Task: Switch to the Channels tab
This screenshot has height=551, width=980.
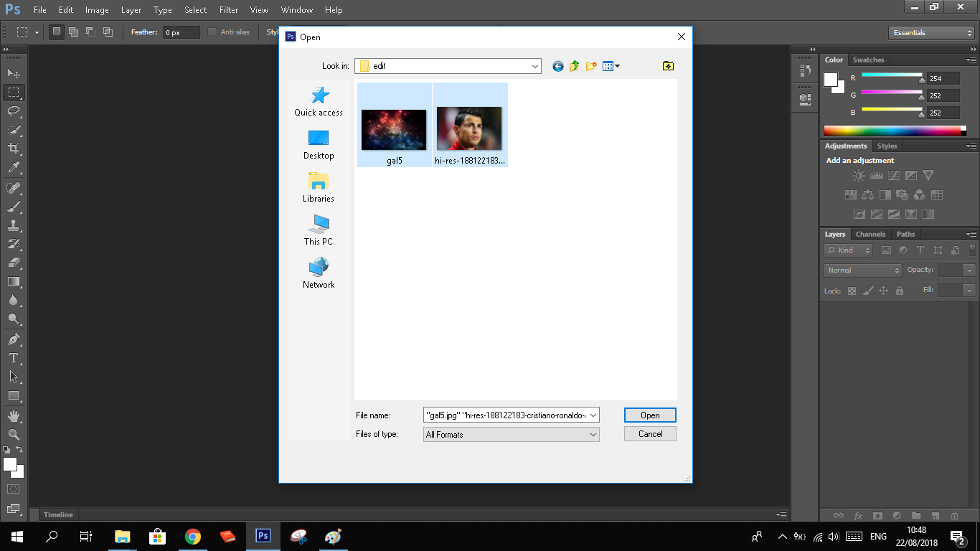Action: click(x=870, y=234)
